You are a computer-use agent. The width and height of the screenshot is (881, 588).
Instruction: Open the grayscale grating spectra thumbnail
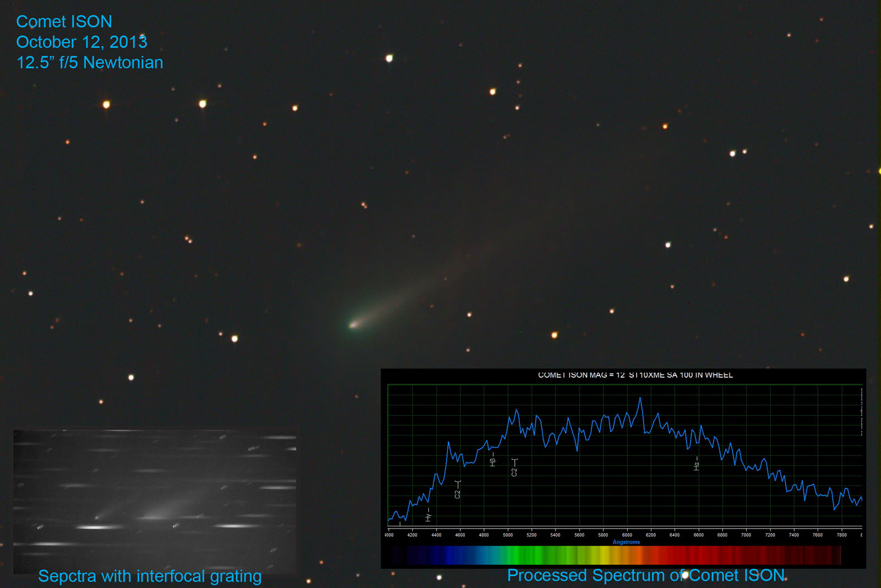pyautogui.click(x=155, y=500)
